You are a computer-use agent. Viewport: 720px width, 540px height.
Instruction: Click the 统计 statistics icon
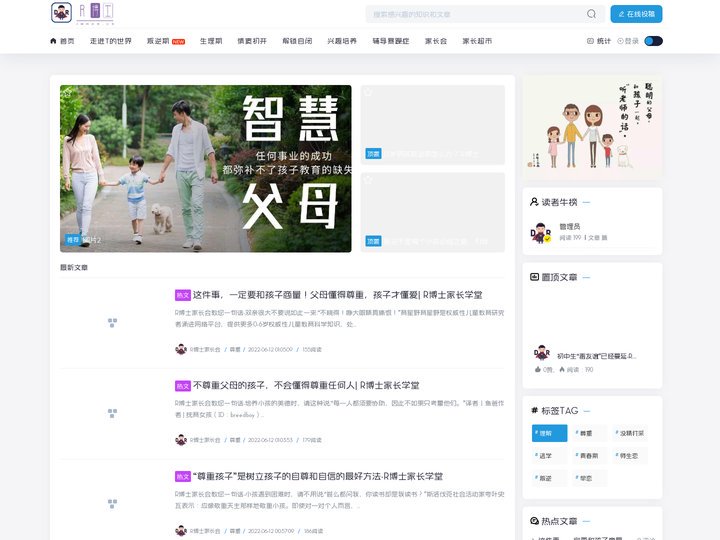coord(590,41)
